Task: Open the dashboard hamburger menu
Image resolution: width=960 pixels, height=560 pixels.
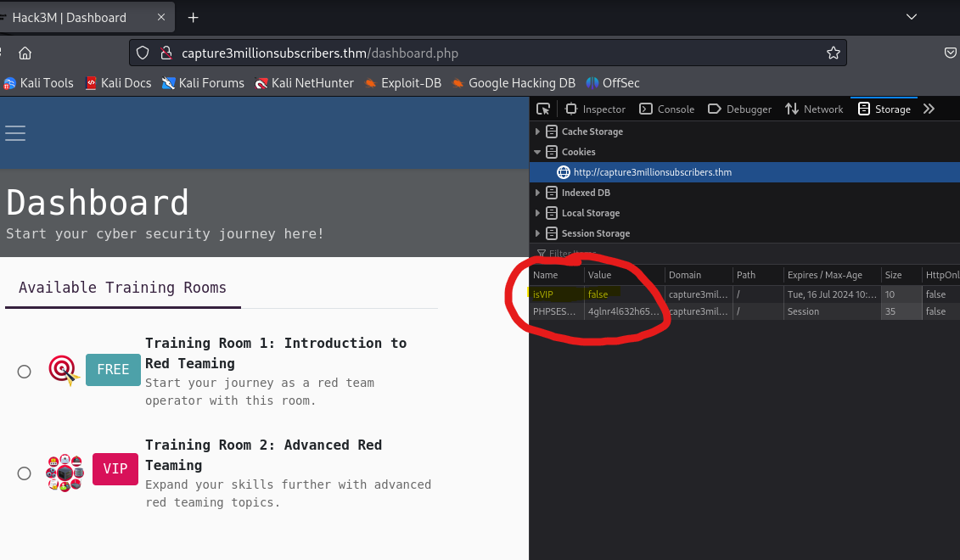Action: [x=15, y=133]
